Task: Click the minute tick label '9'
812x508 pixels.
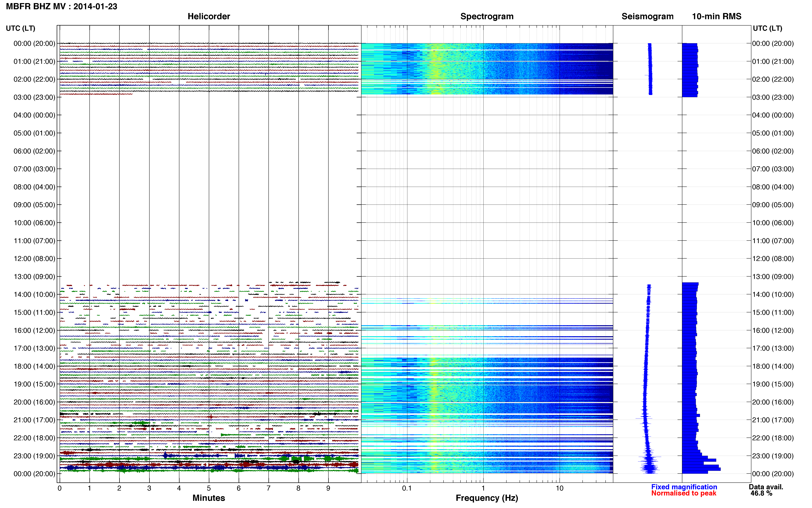Action: (328, 488)
